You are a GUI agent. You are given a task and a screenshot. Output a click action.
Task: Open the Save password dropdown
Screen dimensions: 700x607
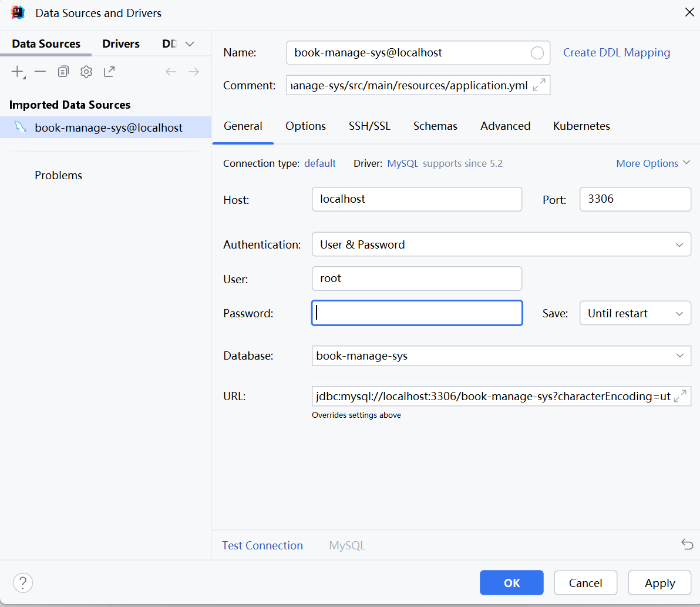point(679,313)
